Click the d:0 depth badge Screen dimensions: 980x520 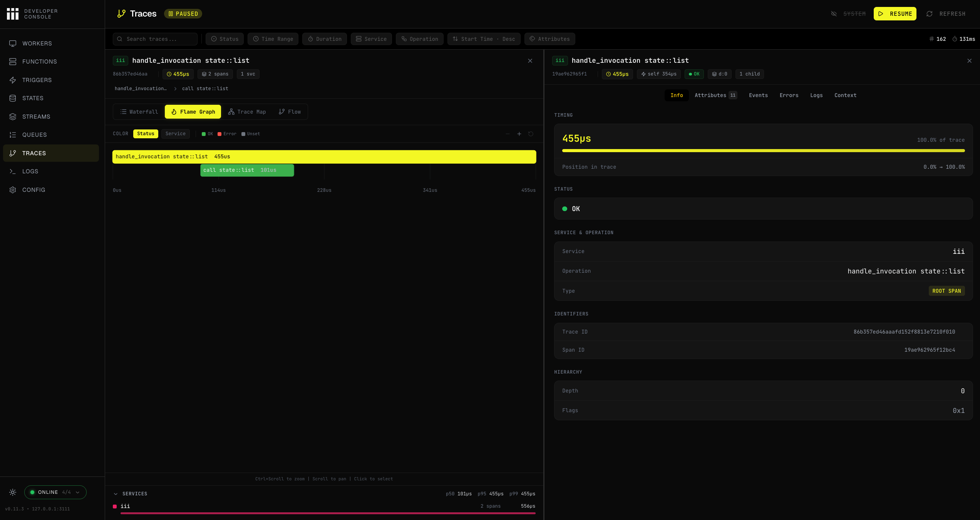coord(720,74)
